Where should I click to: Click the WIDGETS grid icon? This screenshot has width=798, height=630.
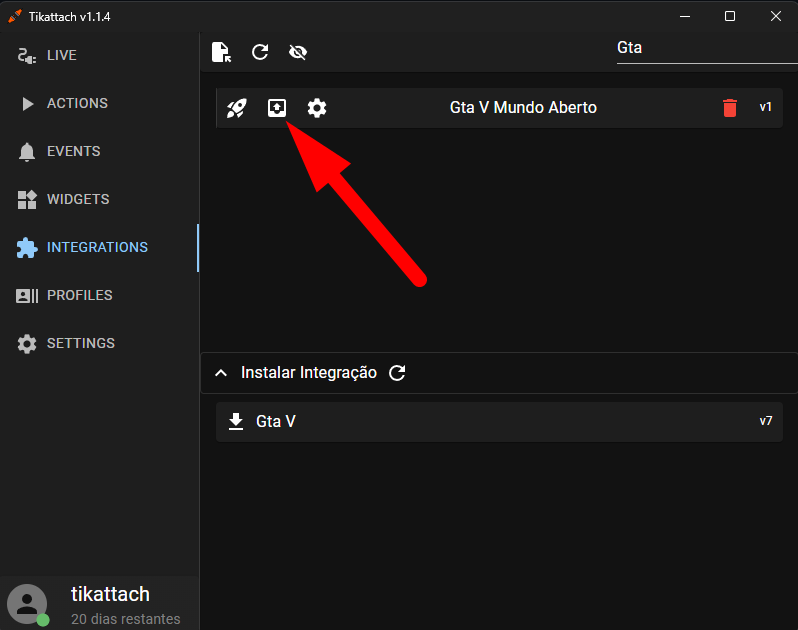click(27, 199)
